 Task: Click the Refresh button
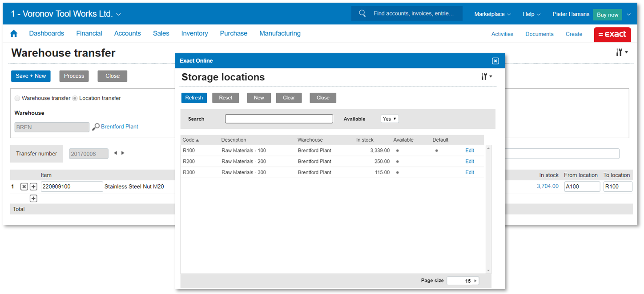point(194,98)
